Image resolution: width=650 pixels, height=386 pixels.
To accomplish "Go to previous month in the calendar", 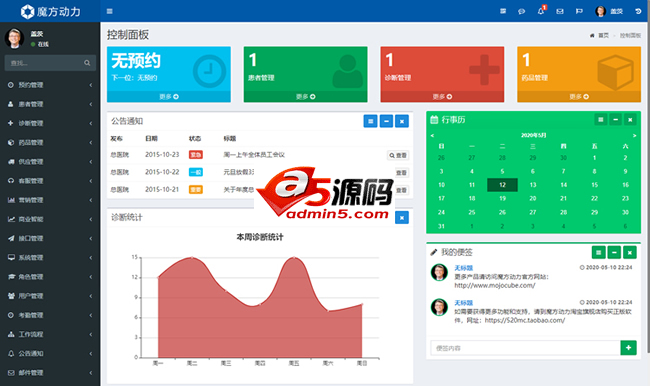I will pos(432,136).
